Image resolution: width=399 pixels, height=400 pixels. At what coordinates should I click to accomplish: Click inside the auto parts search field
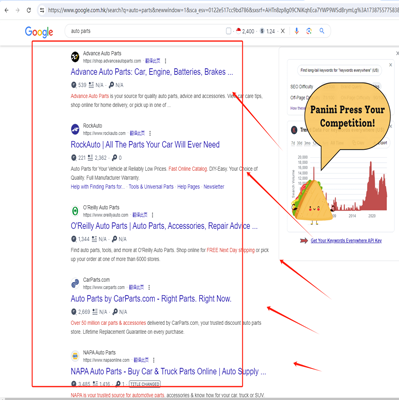tap(147, 31)
